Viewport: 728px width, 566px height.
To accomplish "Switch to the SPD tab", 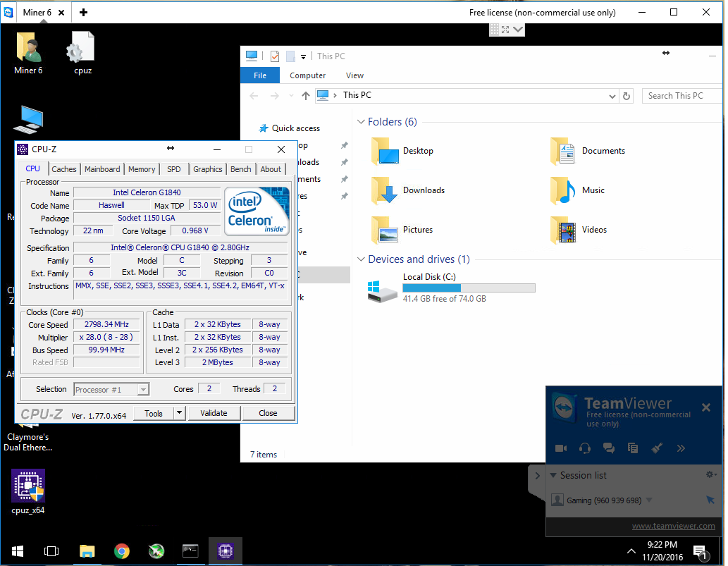I will point(173,169).
